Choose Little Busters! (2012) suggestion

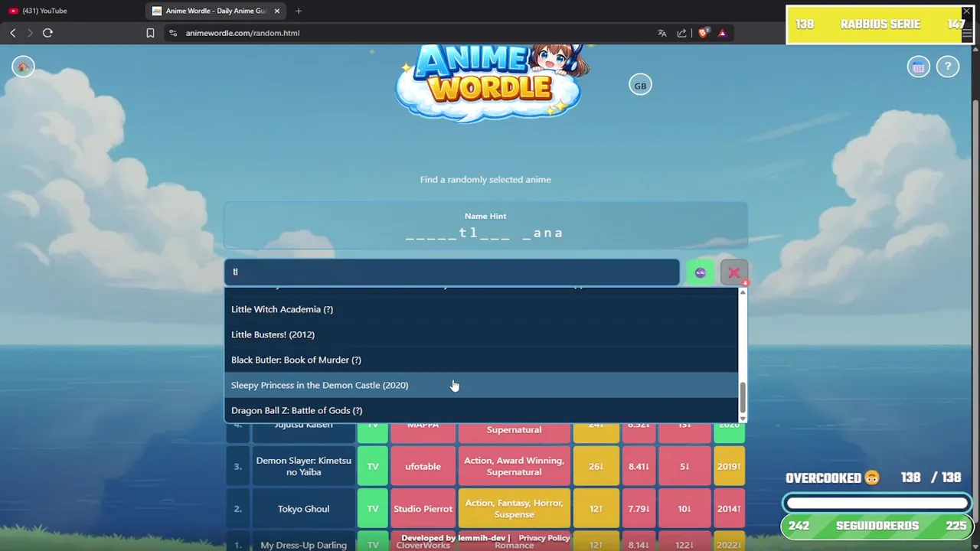pos(481,334)
